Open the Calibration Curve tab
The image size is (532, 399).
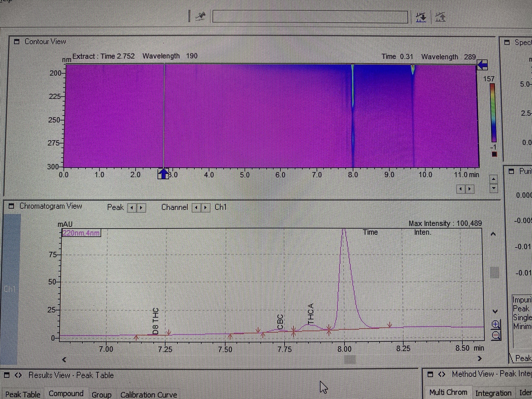click(x=149, y=395)
